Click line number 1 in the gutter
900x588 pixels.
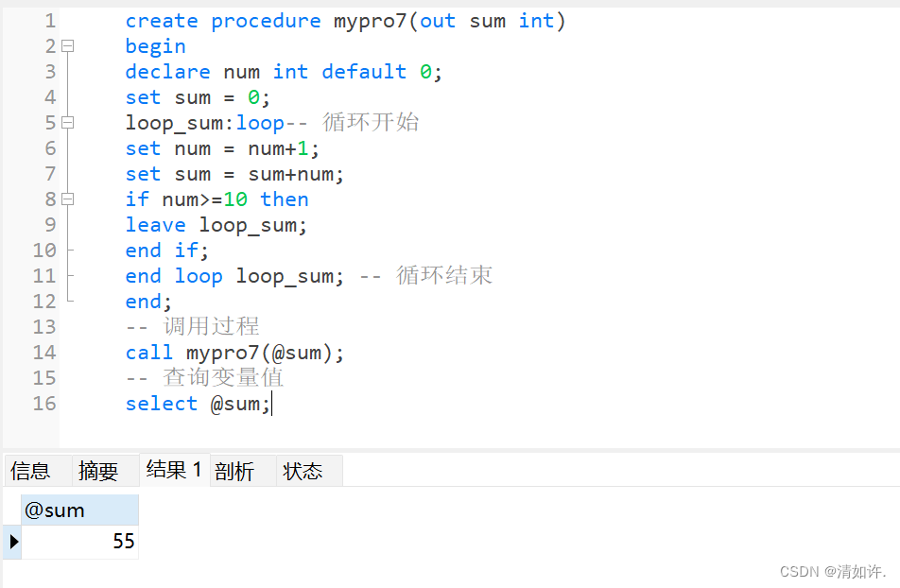[x=49, y=20]
